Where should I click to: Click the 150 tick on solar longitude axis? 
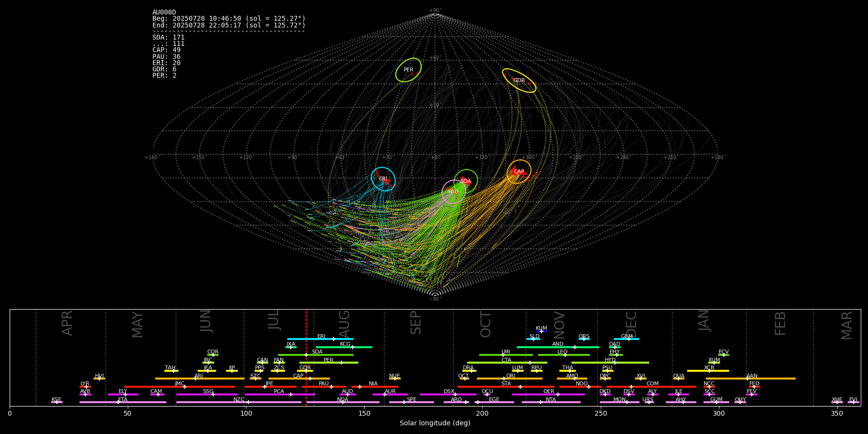(364, 413)
